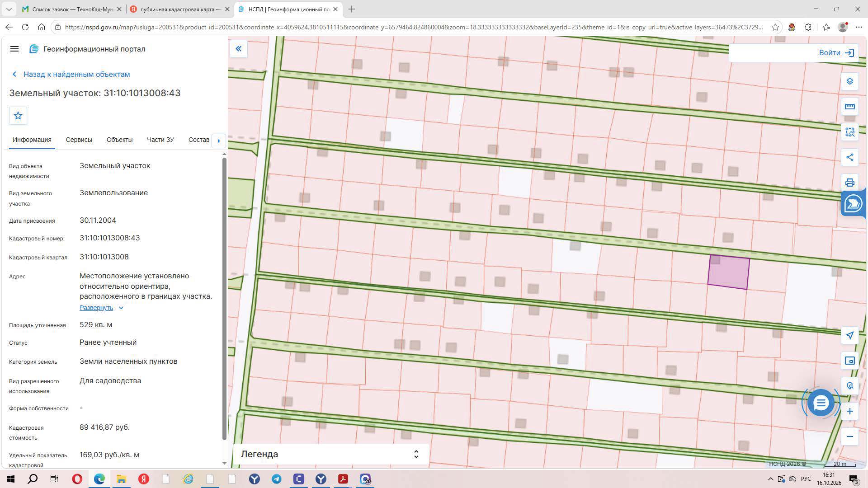Switch to the Части ЗУ tab
The width and height of the screenshot is (868, 488).
point(160,140)
